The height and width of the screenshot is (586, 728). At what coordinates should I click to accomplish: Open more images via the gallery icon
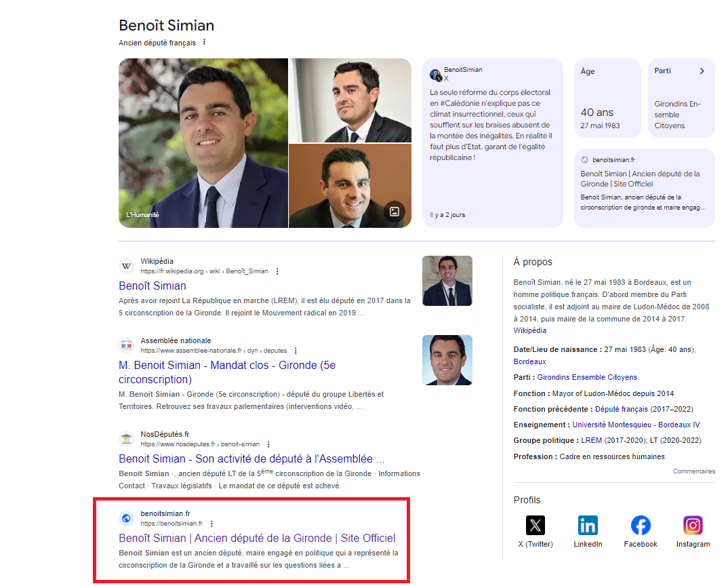click(x=395, y=212)
